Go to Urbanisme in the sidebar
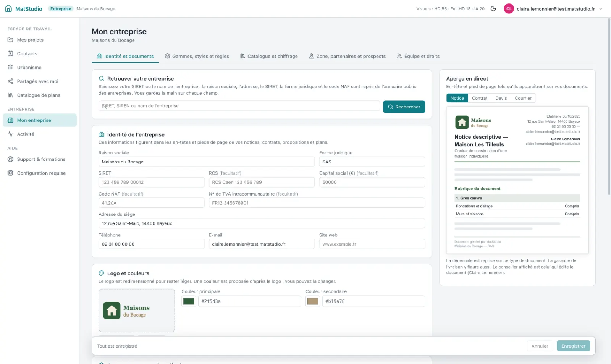611x364 pixels. [40, 68]
